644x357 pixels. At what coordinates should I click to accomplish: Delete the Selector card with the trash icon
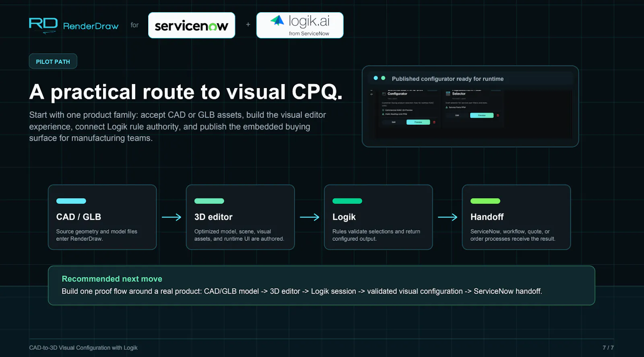(498, 115)
